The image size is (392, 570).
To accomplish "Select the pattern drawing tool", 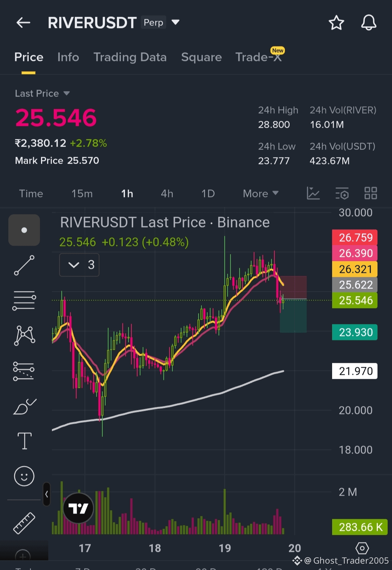I will coord(24,336).
